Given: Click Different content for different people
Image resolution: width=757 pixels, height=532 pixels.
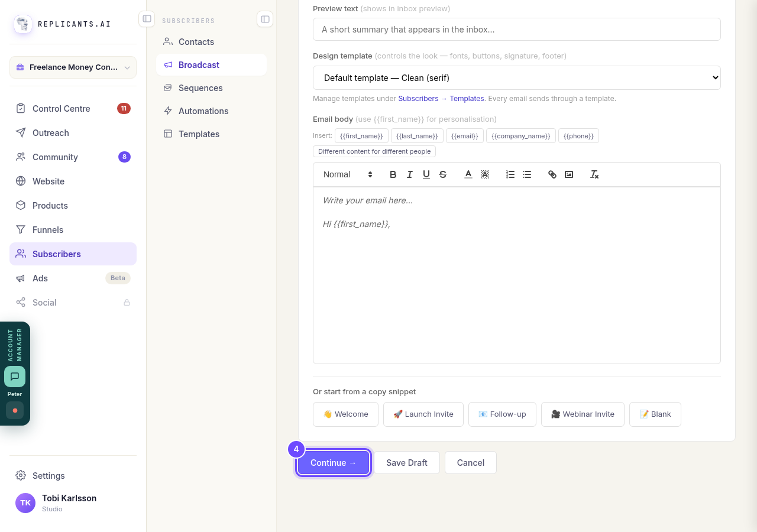Looking at the screenshot, I should coord(374,151).
